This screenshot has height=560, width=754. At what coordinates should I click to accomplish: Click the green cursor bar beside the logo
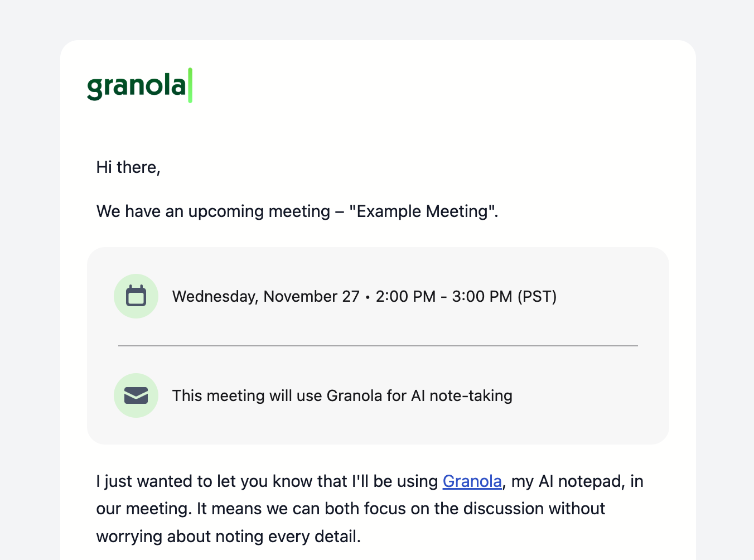coord(190,85)
